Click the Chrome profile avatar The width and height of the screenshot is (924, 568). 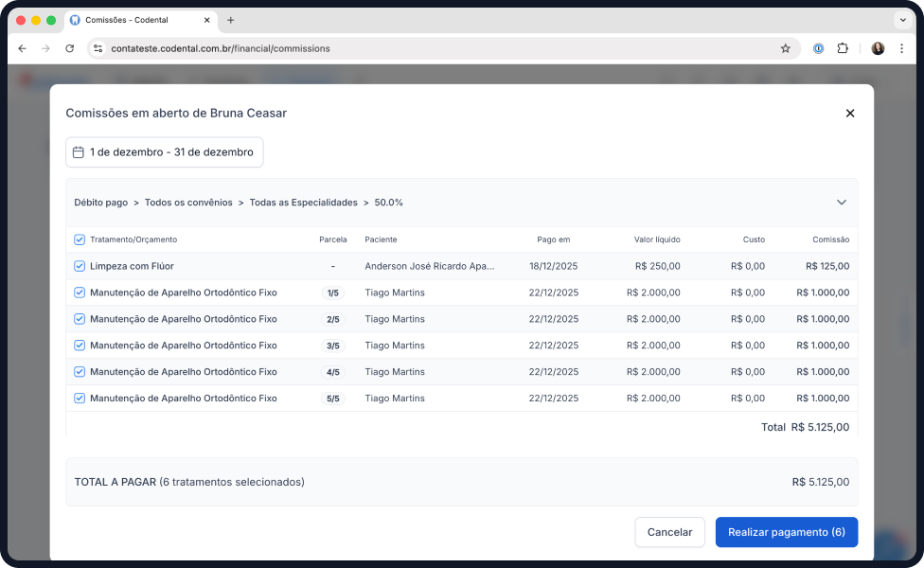[878, 48]
